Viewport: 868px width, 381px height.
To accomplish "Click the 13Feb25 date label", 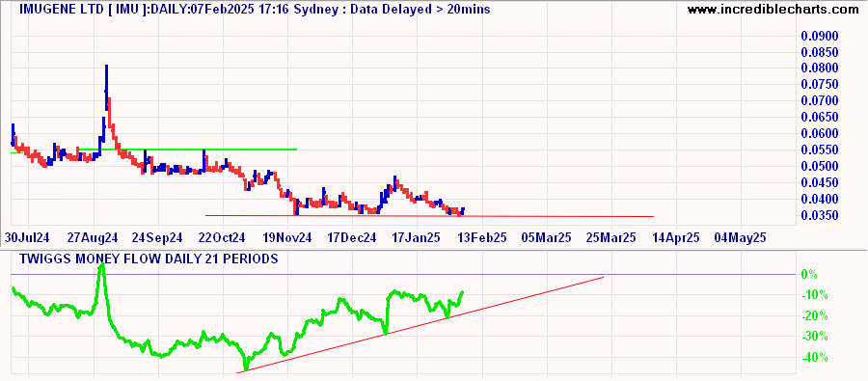I will [481, 237].
